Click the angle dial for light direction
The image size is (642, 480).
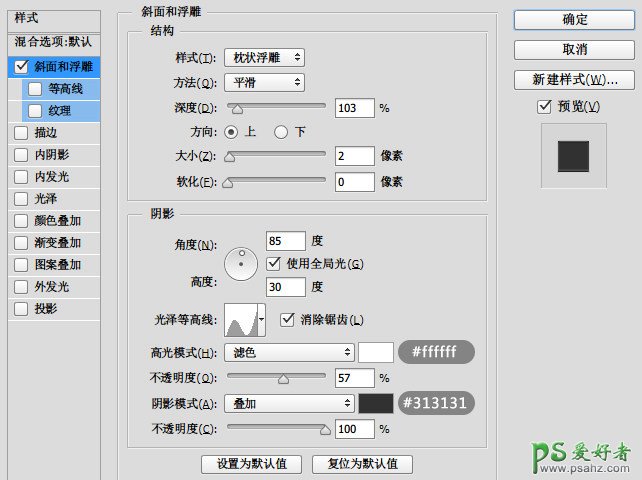tap(242, 263)
